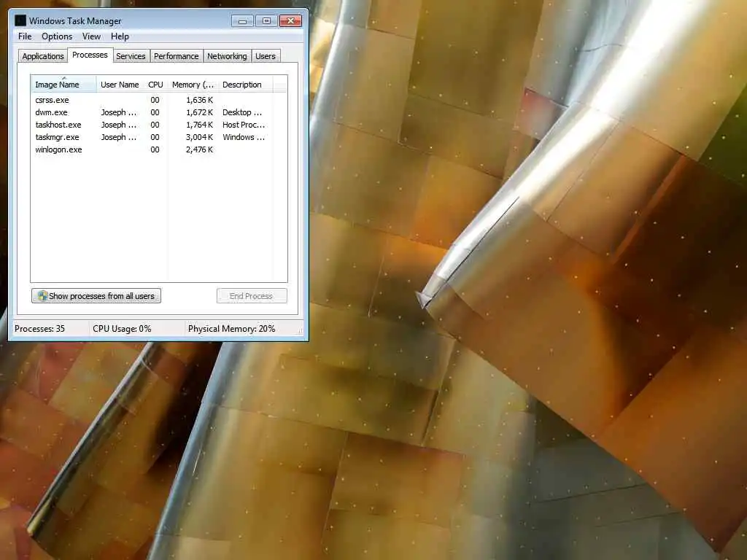Click Processes: 35 in status bar
The height and width of the screenshot is (560, 747).
tap(39, 329)
